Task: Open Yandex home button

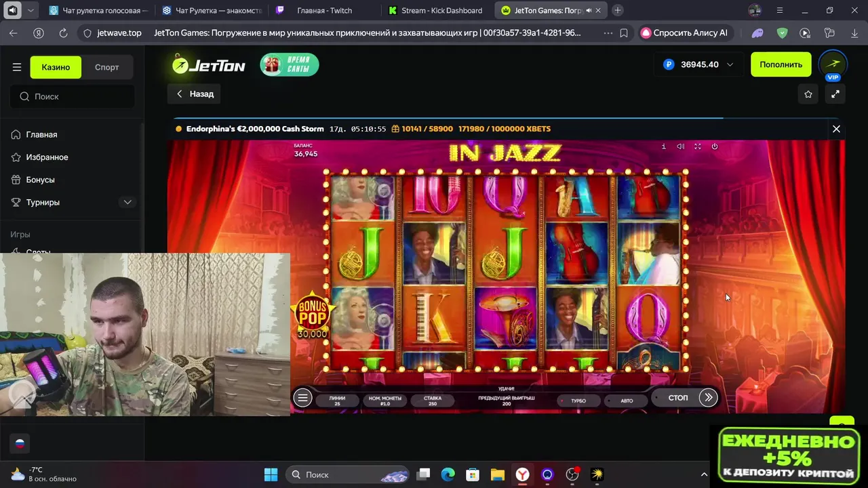Action: (x=39, y=33)
